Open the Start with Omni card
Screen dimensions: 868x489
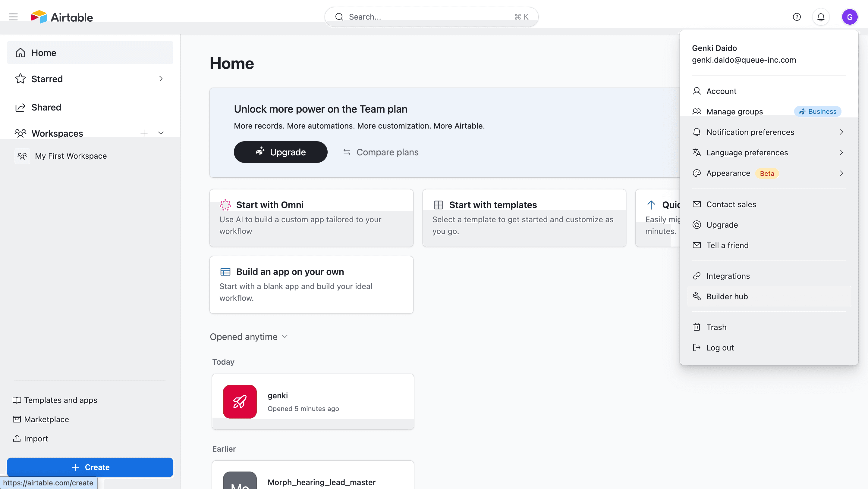coord(311,218)
